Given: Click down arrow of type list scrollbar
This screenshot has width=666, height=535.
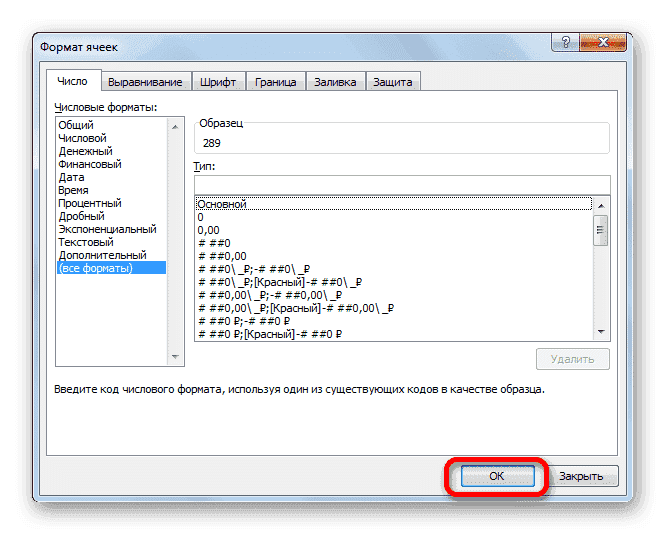Looking at the screenshot, I should [601, 332].
